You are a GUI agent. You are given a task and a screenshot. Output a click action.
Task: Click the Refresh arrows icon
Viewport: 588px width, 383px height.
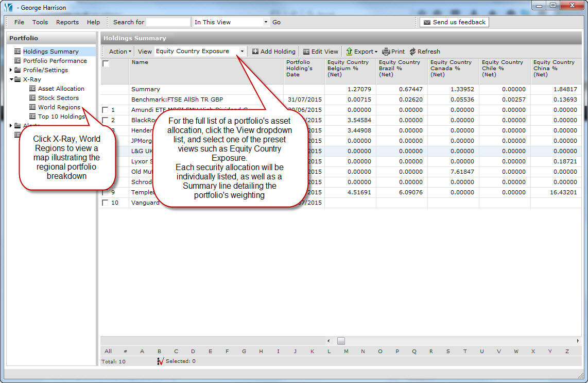[x=412, y=52]
